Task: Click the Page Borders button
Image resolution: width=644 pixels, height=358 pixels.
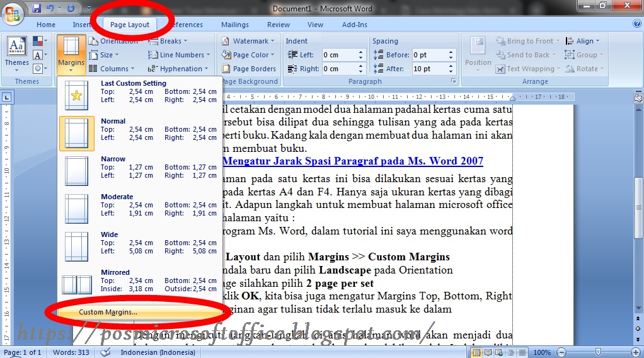Action: coord(249,69)
